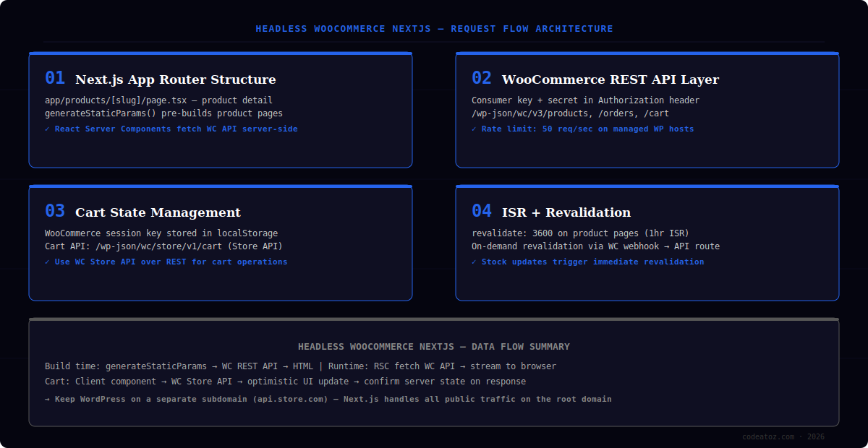Click the '/wp-json/wc/v3/products, /orders, /cart' line
Screen dimensions: 868x448
(571, 113)
